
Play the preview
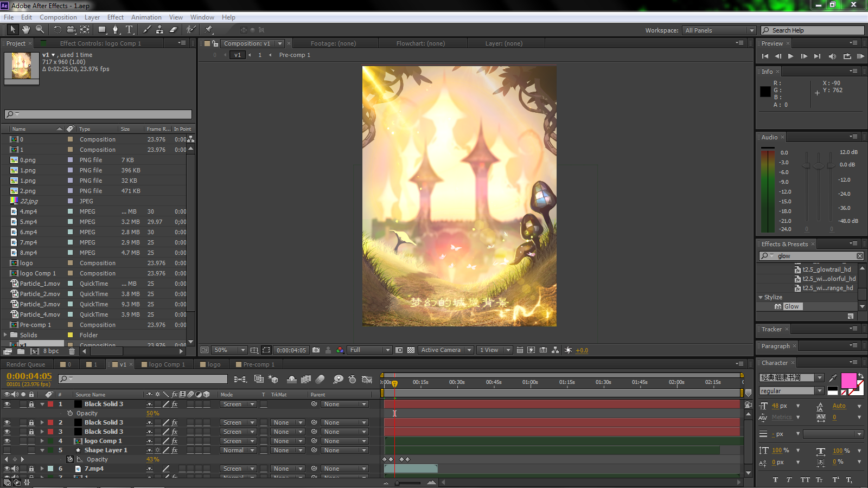click(791, 56)
